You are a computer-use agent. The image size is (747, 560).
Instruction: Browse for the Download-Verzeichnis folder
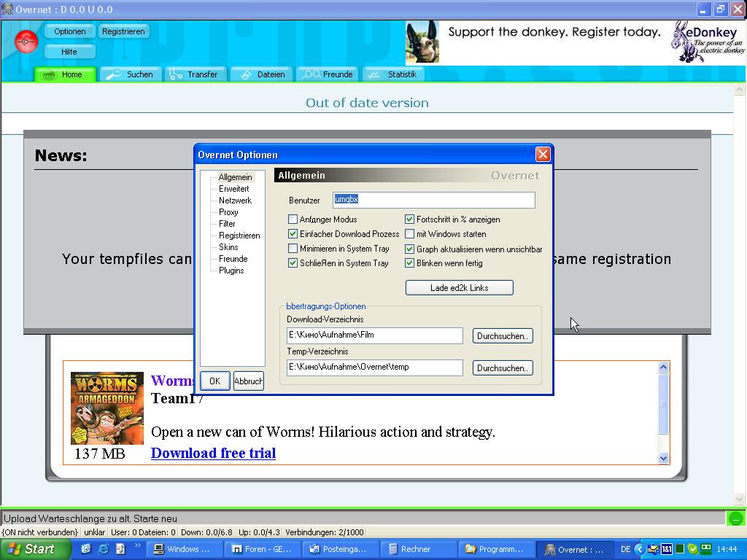[x=503, y=335]
